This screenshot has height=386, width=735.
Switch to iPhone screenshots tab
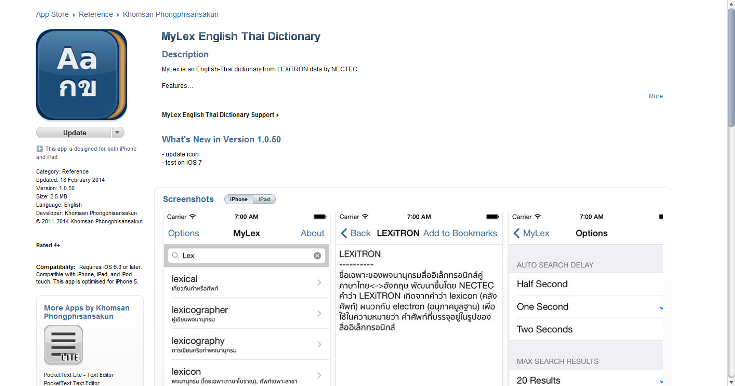[x=239, y=199]
